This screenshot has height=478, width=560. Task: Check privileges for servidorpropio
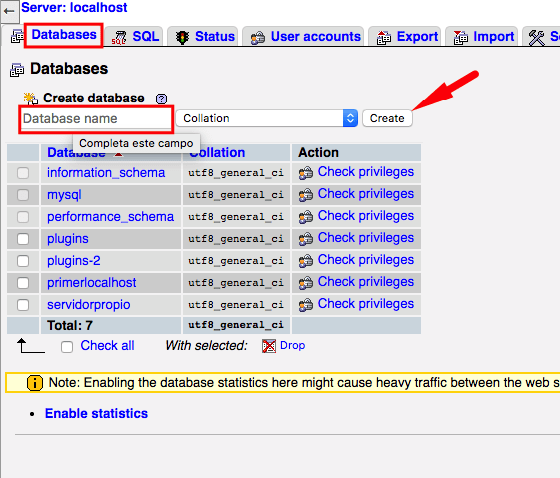pos(366,304)
